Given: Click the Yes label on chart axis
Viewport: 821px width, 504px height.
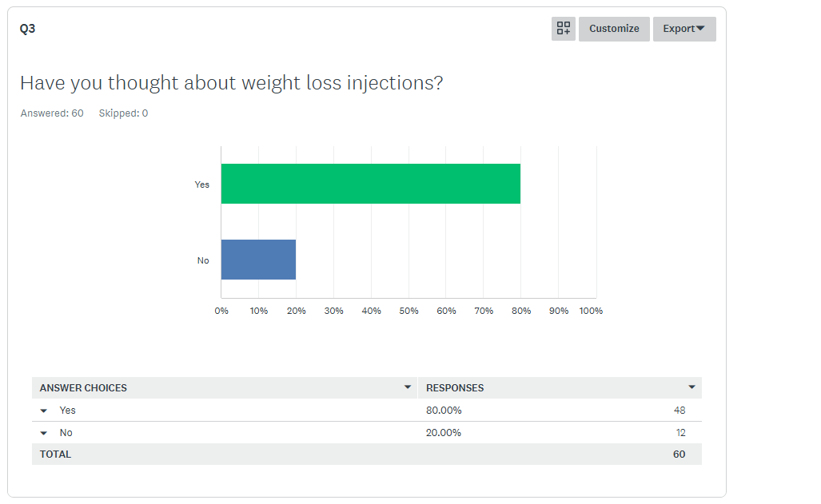Looking at the screenshot, I should 202,185.
